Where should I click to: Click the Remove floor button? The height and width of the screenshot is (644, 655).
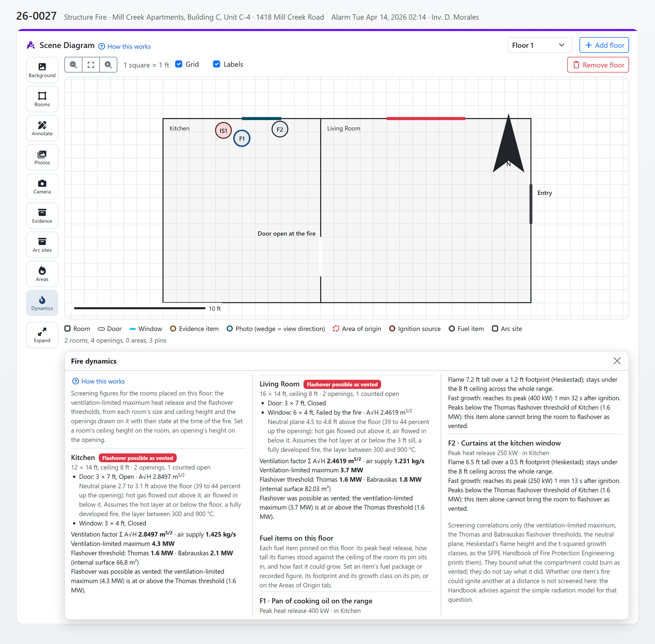pyautogui.click(x=598, y=65)
